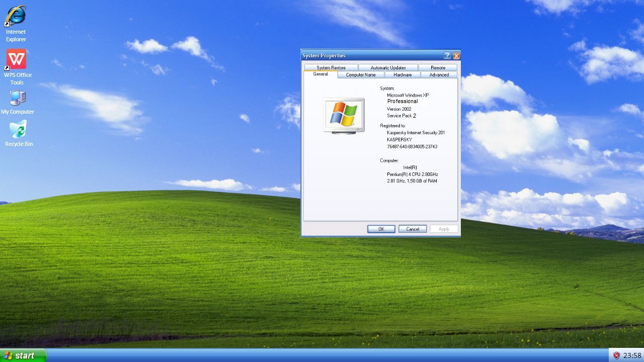The image size is (644, 362).
Task: Click the '2.81 GHz, 1,50 GB of RAM' line
Action: pyautogui.click(x=412, y=181)
